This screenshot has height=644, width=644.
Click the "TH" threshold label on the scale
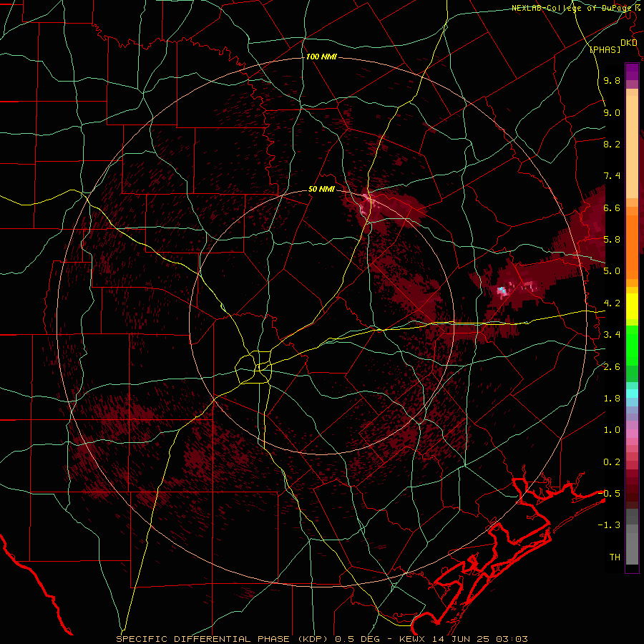click(615, 557)
